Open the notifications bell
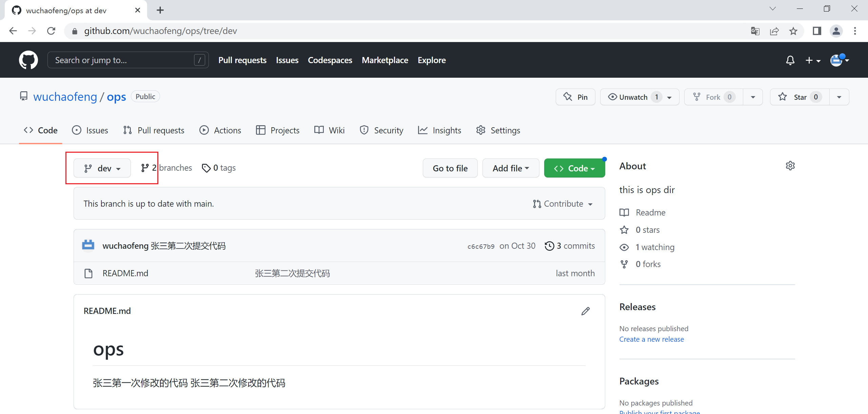The width and height of the screenshot is (868, 414). (790, 60)
